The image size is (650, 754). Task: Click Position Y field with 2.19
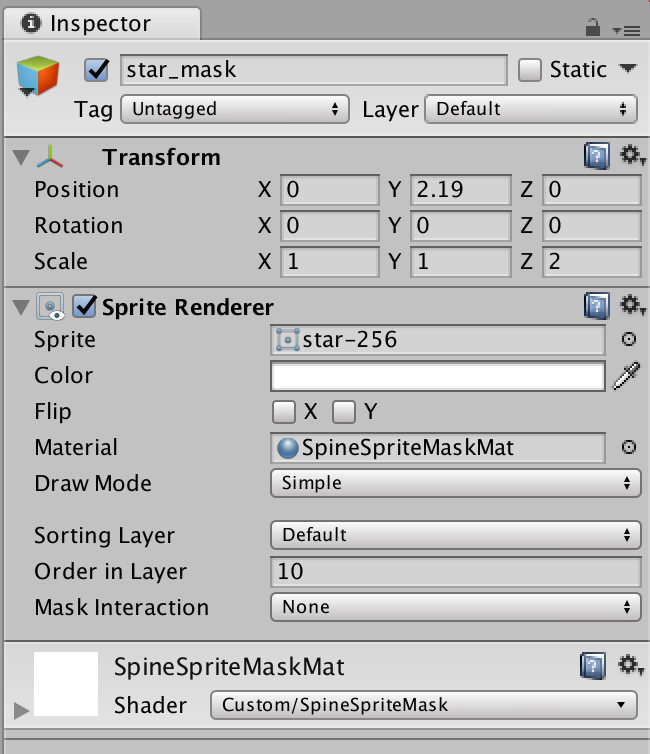[461, 190]
